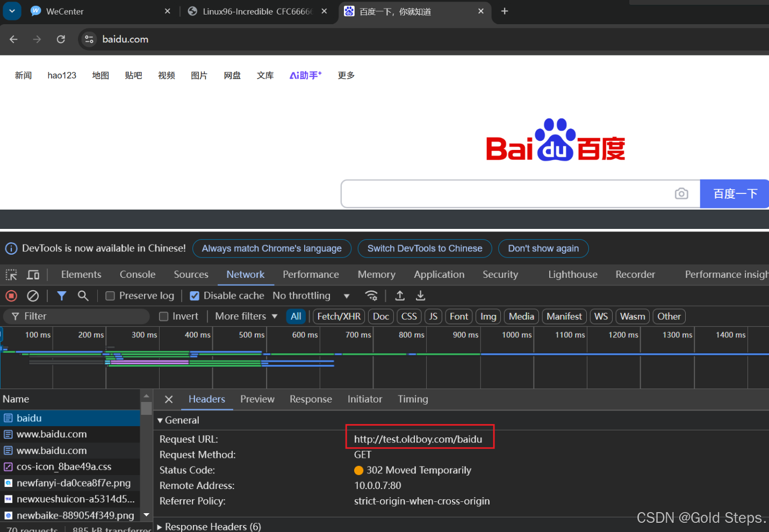Activate the inspect element picker
The image size is (769, 532).
pos(11,275)
